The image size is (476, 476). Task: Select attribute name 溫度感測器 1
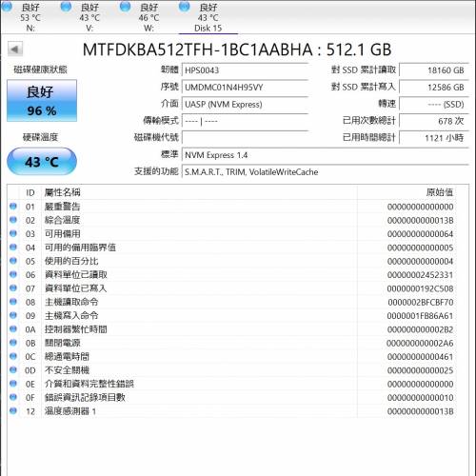coord(70,411)
